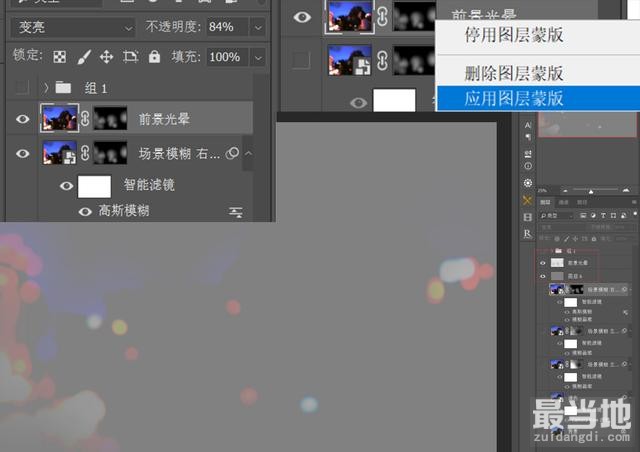This screenshot has height=452, width=640.
Task: Open the Info panel circle icon
Action: (528, 166)
